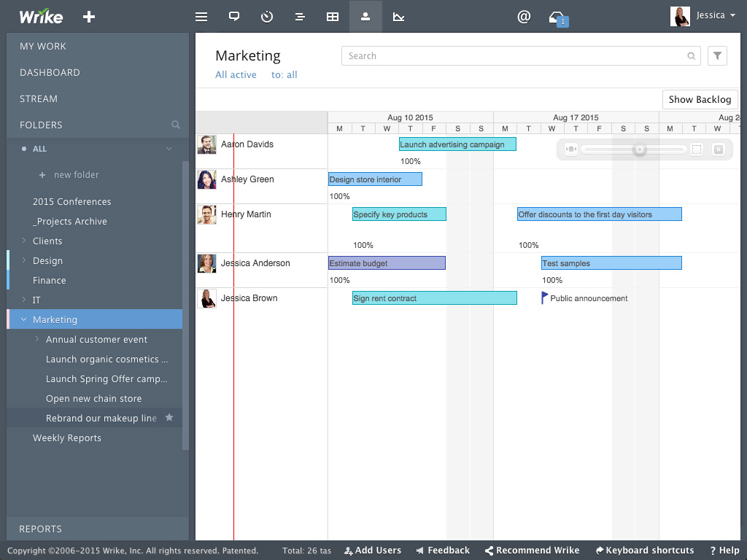This screenshot has width=747, height=560.
Task: Click the Show Backlog button
Action: [700, 99]
